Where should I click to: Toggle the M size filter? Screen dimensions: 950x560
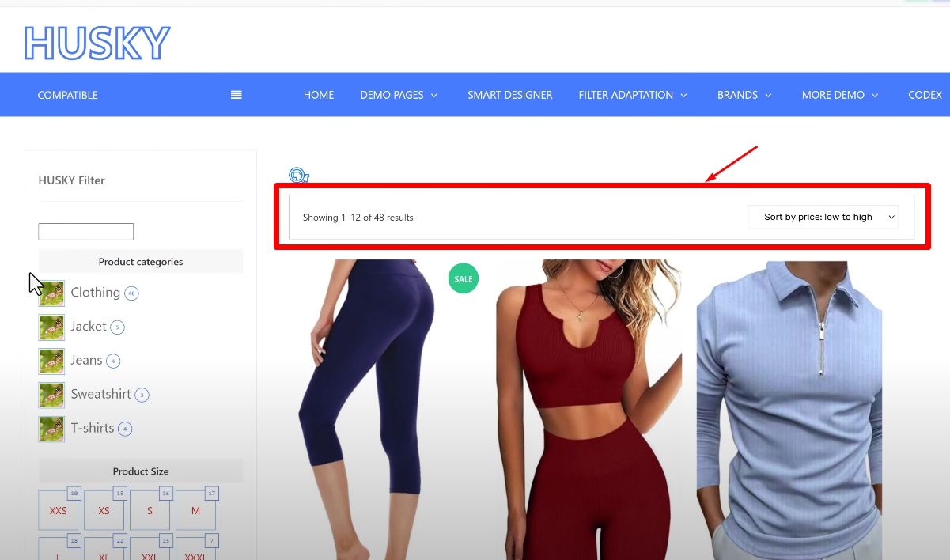(195, 510)
